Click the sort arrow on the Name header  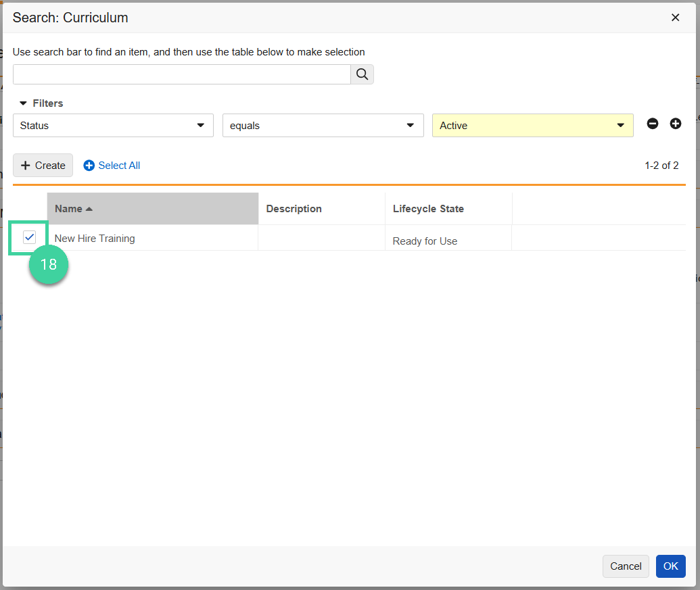(89, 208)
